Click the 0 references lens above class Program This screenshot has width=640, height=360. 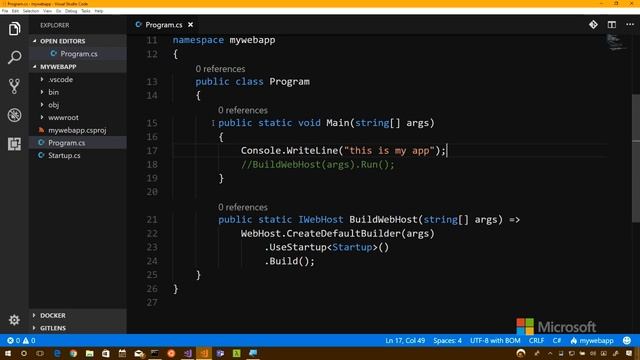coord(220,69)
